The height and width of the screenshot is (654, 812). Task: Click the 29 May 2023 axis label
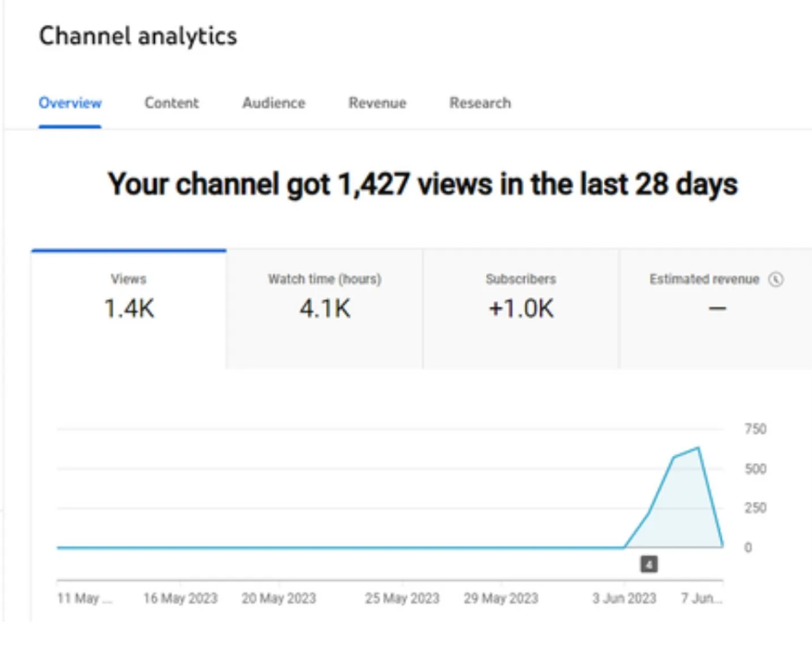click(x=501, y=599)
